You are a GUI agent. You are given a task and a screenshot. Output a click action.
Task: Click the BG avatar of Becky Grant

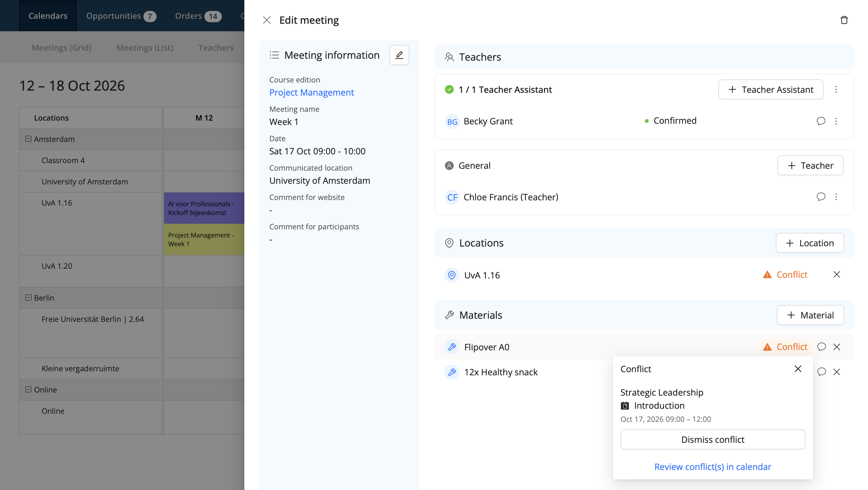pyautogui.click(x=452, y=121)
